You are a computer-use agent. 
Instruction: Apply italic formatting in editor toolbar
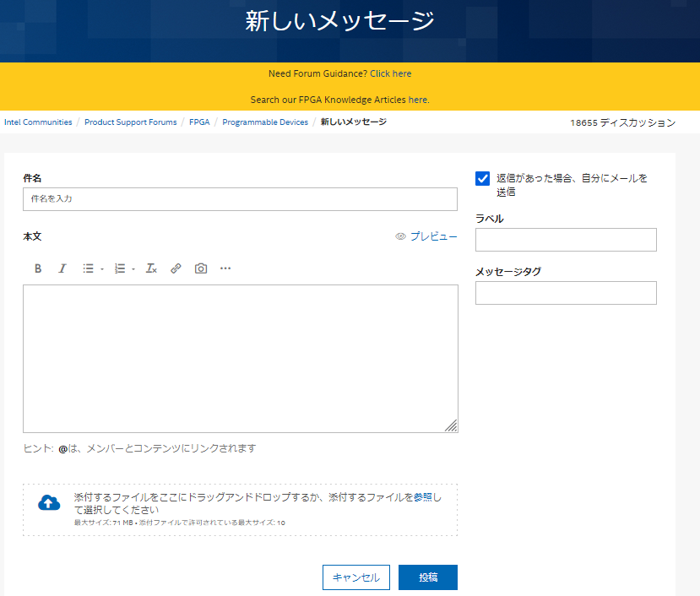[x=62, y=268]
